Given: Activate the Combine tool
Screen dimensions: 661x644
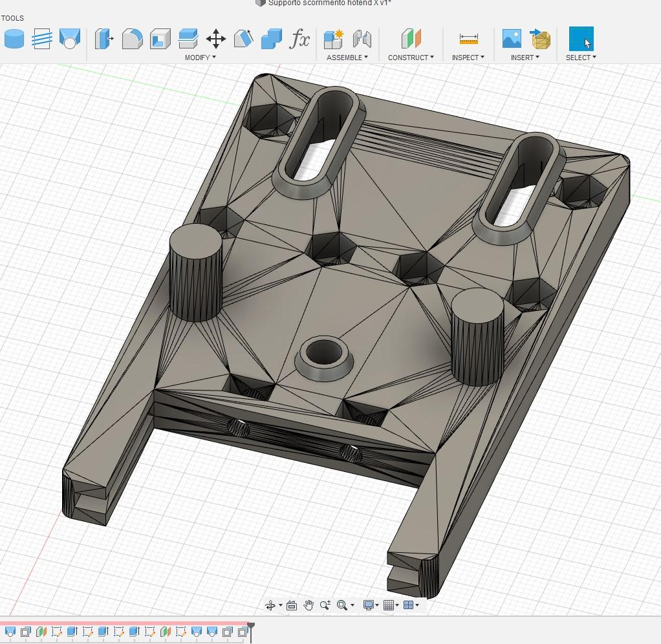Looking at the screenshot, I should [272, 39].
